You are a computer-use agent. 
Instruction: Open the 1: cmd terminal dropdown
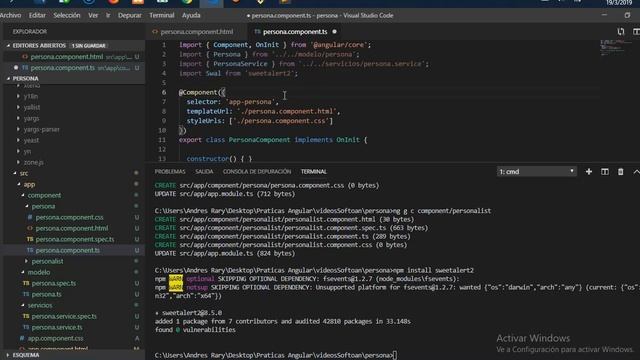click(x=537, y=172)
